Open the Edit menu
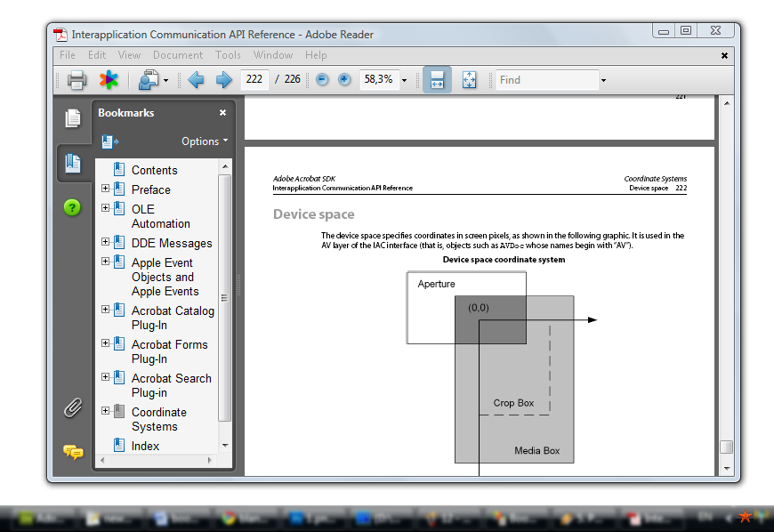This screenshot has height=532, width=774. [x=97, y=55]
